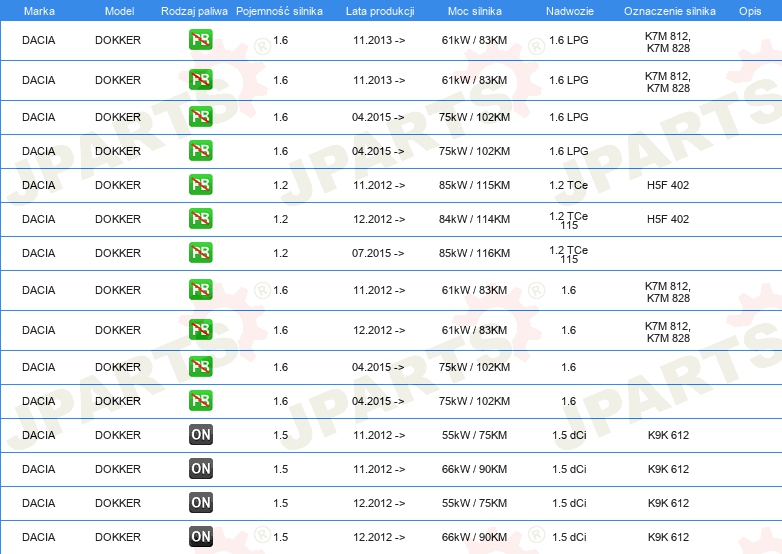
Task: Click the Oznaczenie silnika column header
Action: [670, 11]
